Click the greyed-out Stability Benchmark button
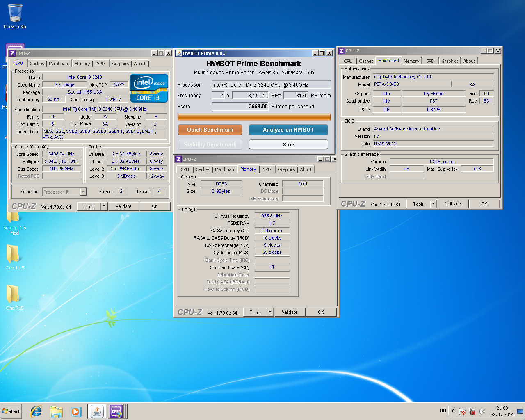Screen dimensions: 525x420 tap(210, 144)
